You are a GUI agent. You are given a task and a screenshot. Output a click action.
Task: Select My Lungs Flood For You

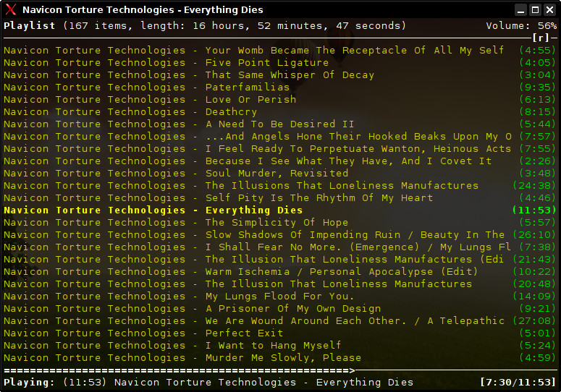[279, 297]
